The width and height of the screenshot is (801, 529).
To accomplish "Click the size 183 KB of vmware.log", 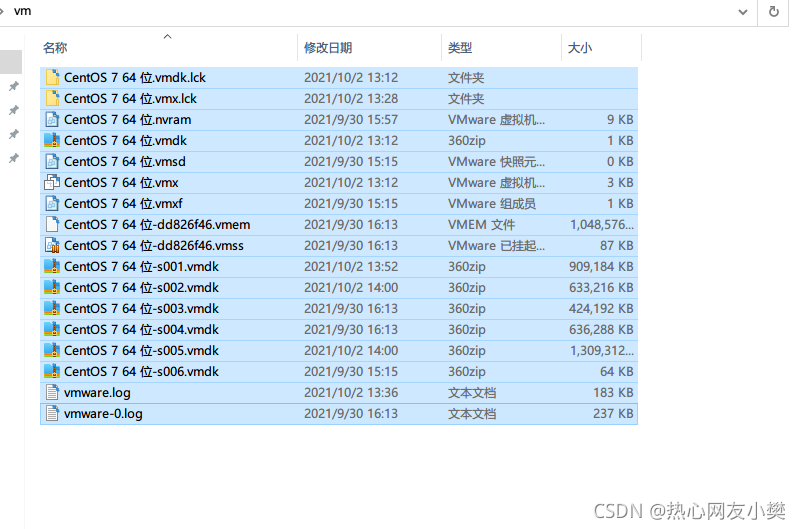I will coord(613,393).
